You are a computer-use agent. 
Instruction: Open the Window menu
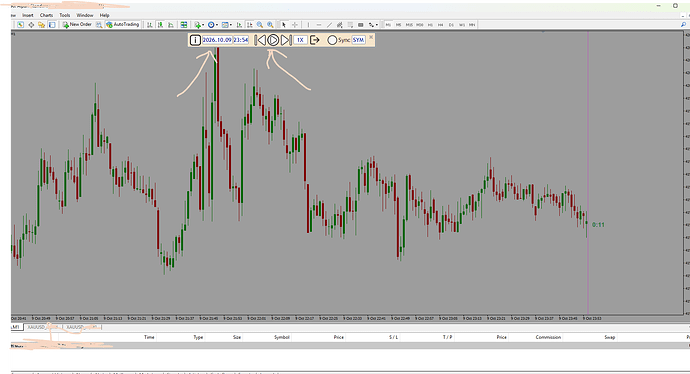point(85,15)
